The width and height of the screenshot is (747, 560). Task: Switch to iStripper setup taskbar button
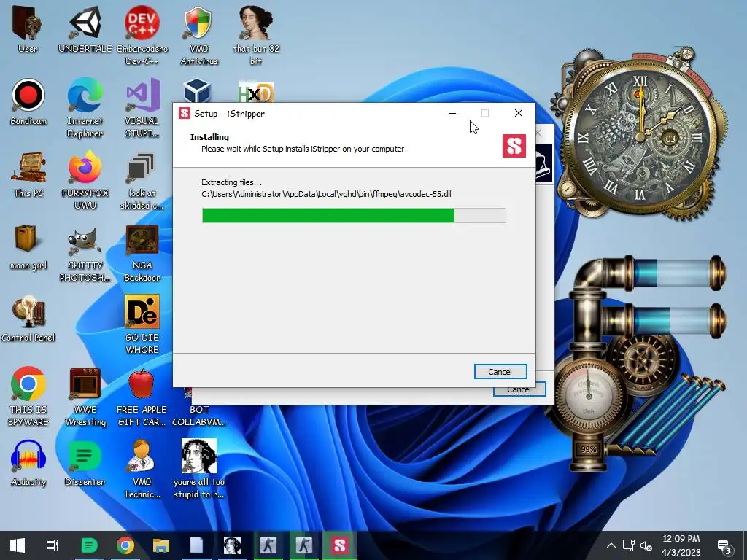(340, 545)
